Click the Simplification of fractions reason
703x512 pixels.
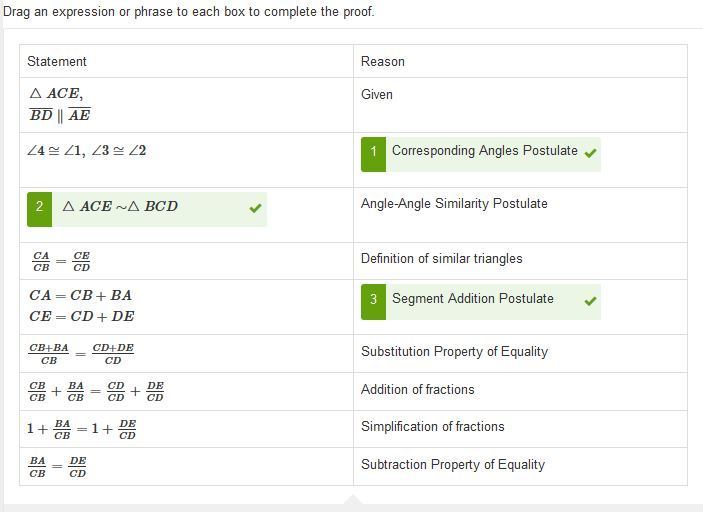click(433, 426)
